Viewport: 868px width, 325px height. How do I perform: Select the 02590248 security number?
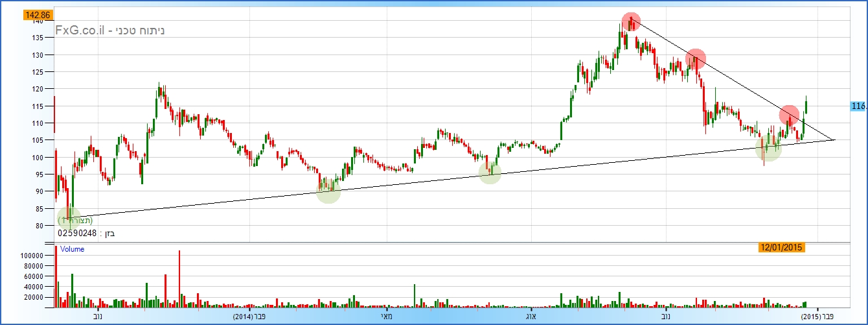coord(76,233)
